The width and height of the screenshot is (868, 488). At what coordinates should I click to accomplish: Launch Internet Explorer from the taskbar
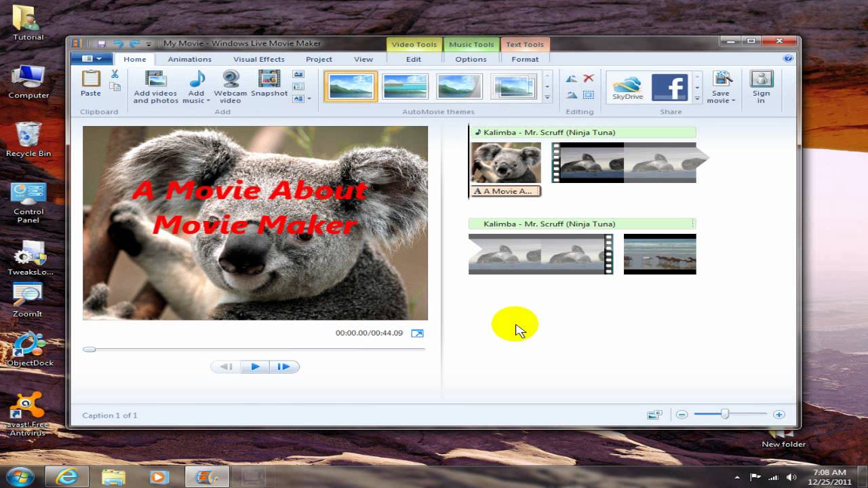67,476
